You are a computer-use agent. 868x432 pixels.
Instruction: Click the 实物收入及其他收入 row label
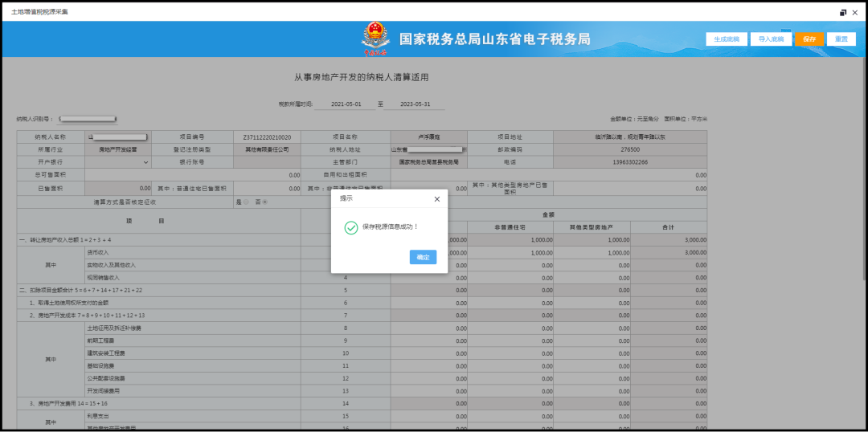[x=111, y=265]
